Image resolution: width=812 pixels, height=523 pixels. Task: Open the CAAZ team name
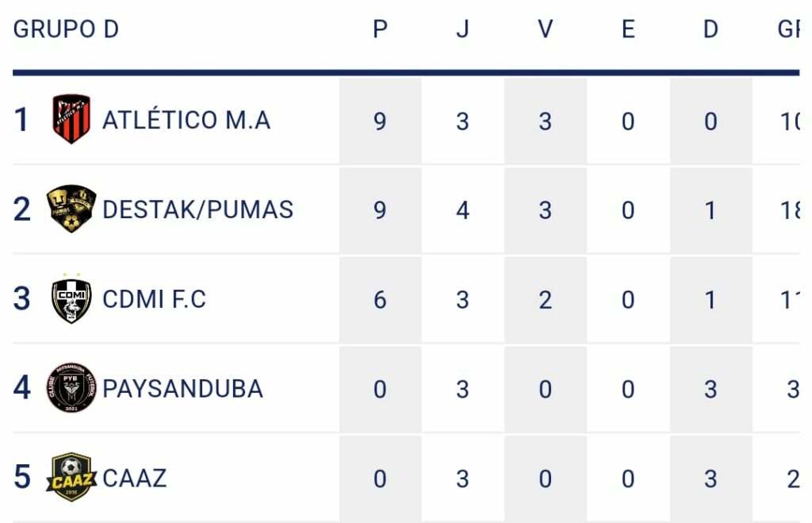135,478
